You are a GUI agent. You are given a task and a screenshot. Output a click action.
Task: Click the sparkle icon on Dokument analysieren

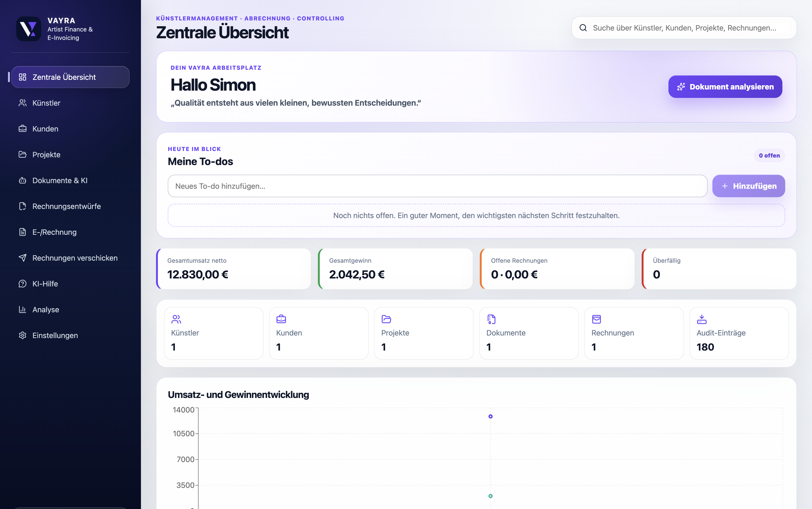(681, 87)
